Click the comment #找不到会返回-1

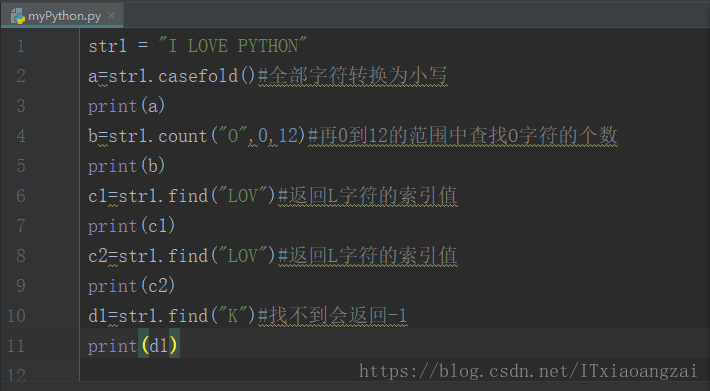[x=333, y=315]
